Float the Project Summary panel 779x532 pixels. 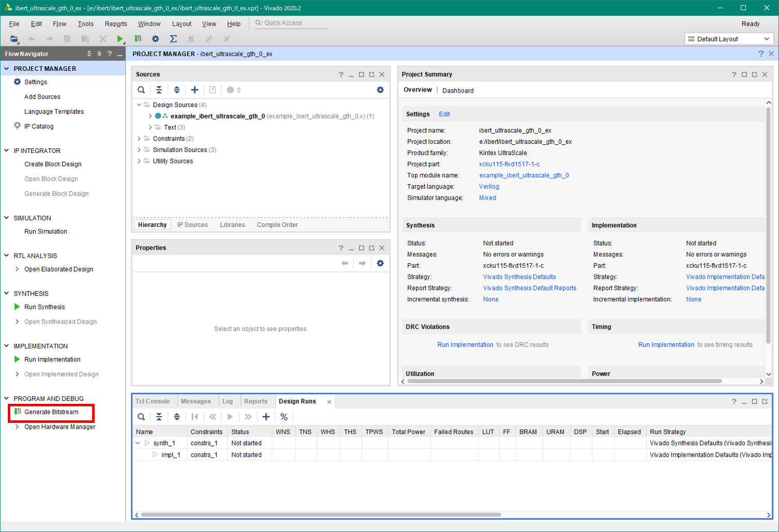[x=755, y=74]
